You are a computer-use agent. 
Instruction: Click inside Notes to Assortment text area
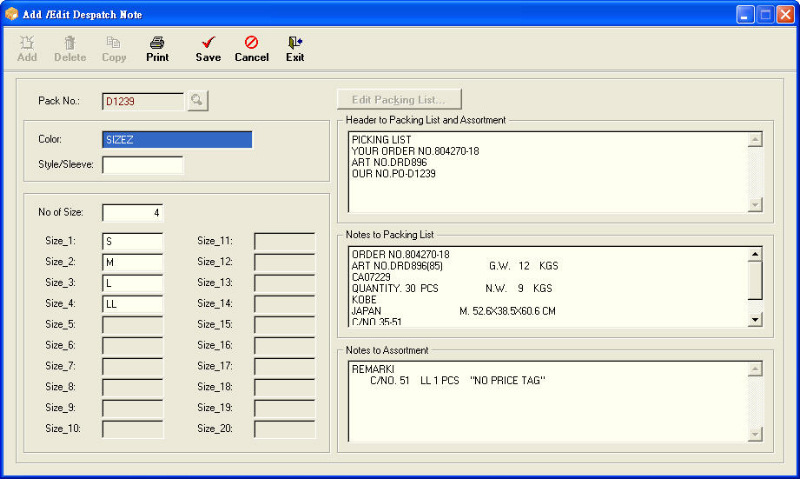tap(548, 401)
